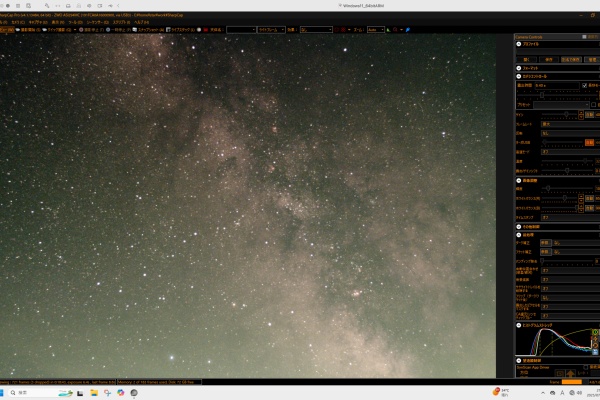Click the Camera Controls panel pin icon
The width and height of the screenshot is (600, 400).
(584, 37)
